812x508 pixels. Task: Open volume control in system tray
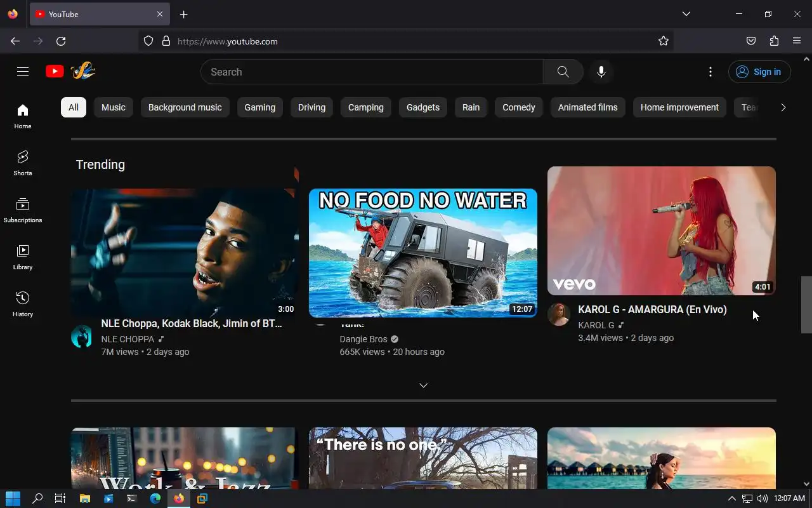763,498
